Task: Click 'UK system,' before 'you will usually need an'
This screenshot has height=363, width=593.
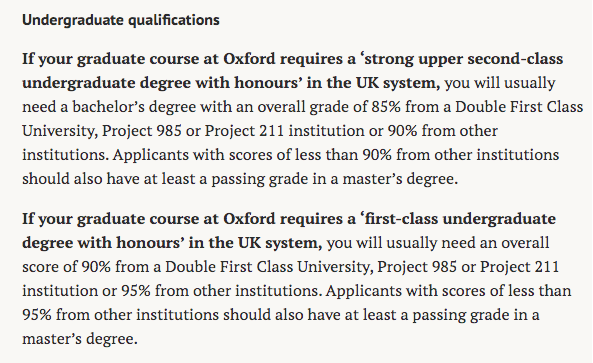Action: (280, 243)
